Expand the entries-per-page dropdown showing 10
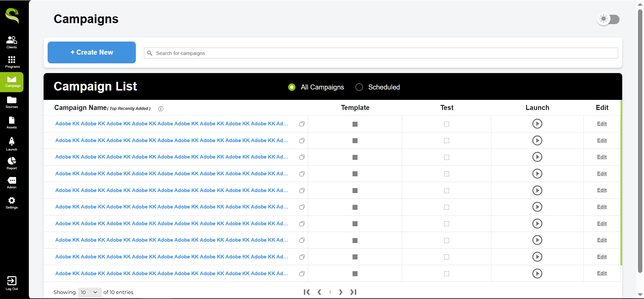Viewport: 644px width, 299px height. pyautogui.click(x=89, y=292)
